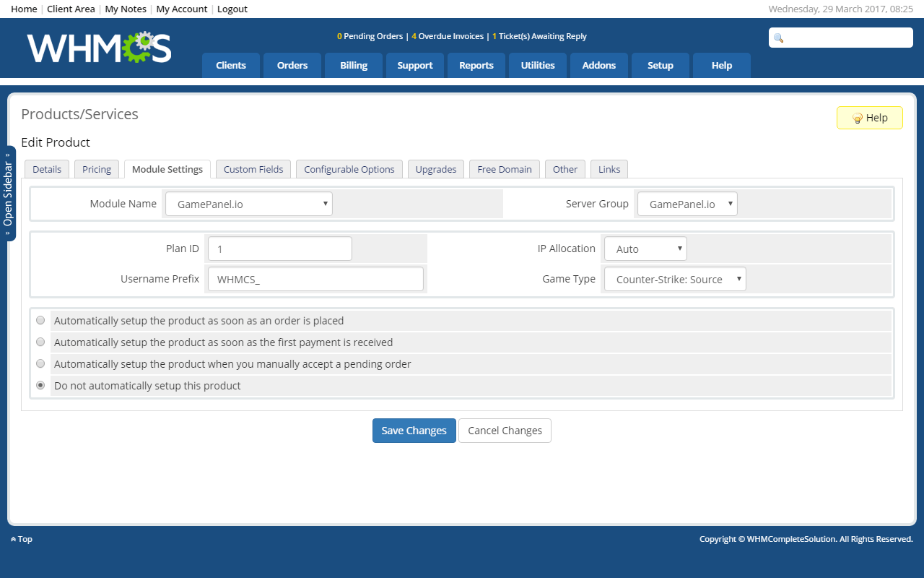Open the My Account link
Image resolution: width=924 pixels, height=578 pixels.
(182, 9)
